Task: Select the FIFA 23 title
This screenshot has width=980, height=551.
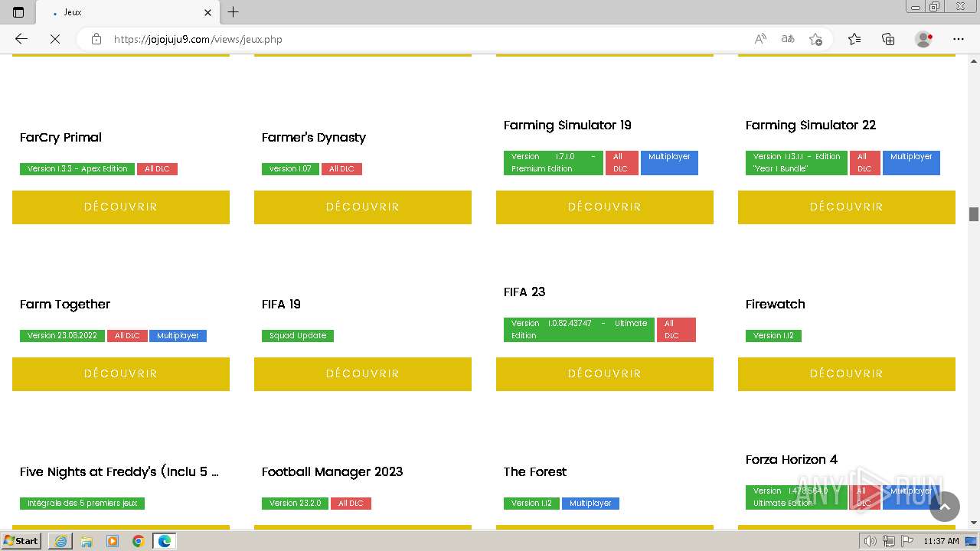Action: 524,292
